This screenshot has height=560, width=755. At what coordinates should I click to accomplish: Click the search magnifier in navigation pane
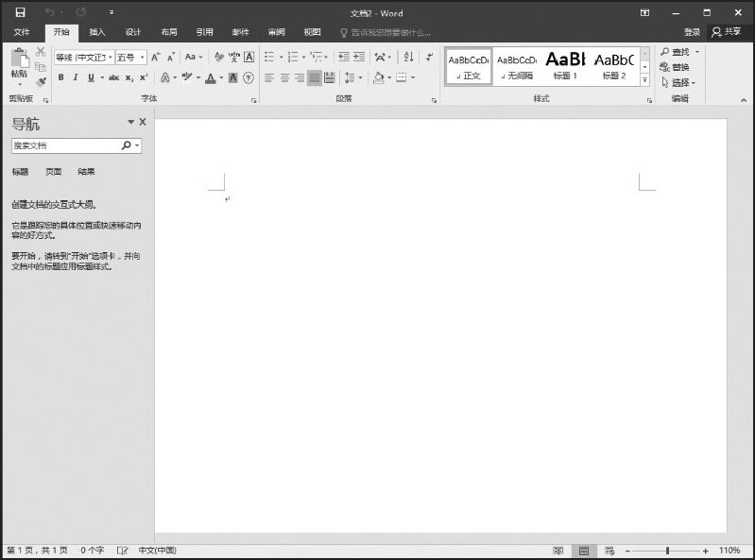tap(127, 146)
